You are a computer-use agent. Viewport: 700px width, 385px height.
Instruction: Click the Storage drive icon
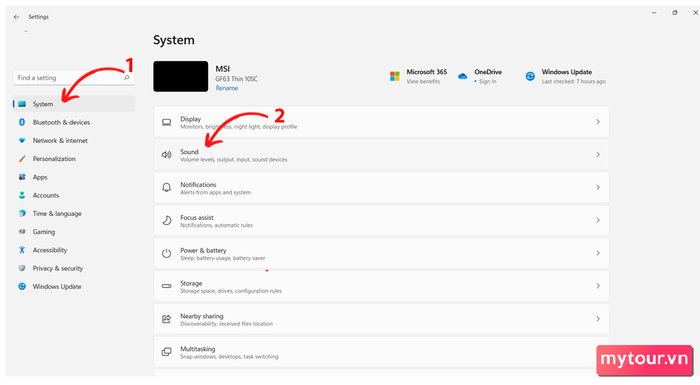pos(167,286)
